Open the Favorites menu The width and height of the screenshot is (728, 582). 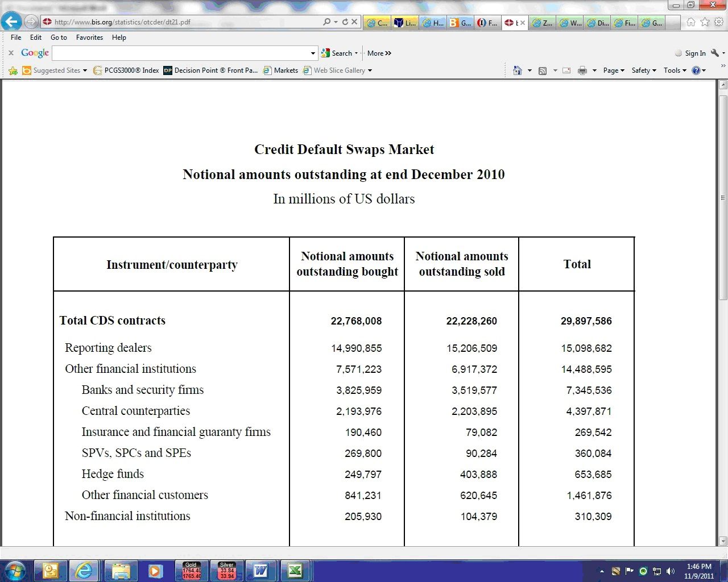pos(90,38)
